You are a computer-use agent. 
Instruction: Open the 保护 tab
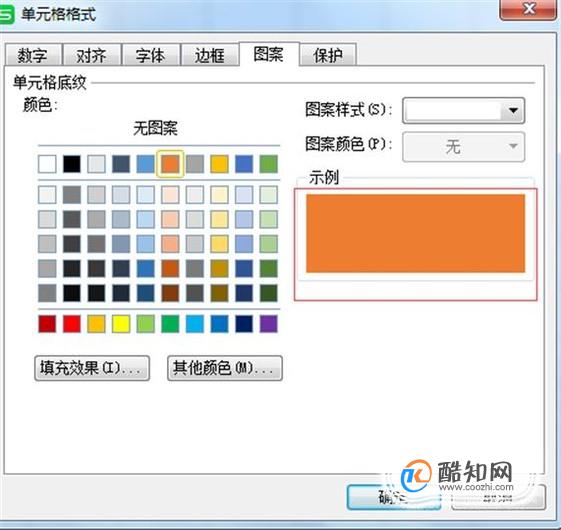(327, 55)
